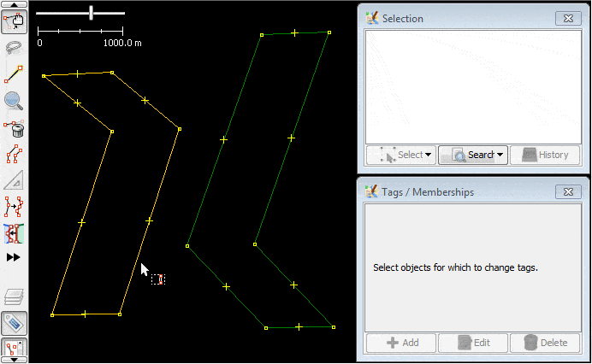592x364 pixels.
Task: Close the Selection panel
Action: click(568, 19)
